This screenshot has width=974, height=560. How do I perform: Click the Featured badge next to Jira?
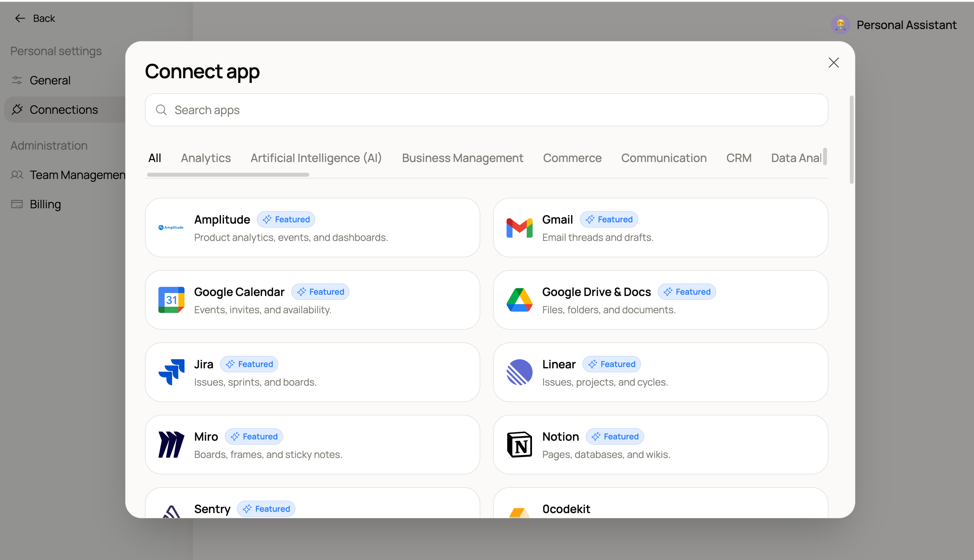[x=249, y=364]
